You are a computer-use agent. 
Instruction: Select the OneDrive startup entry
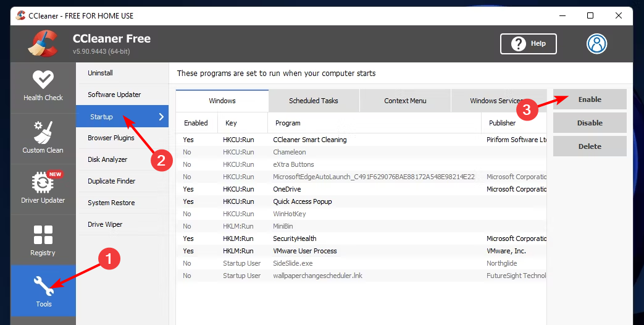pyautogui.click(x=361, y=189)
